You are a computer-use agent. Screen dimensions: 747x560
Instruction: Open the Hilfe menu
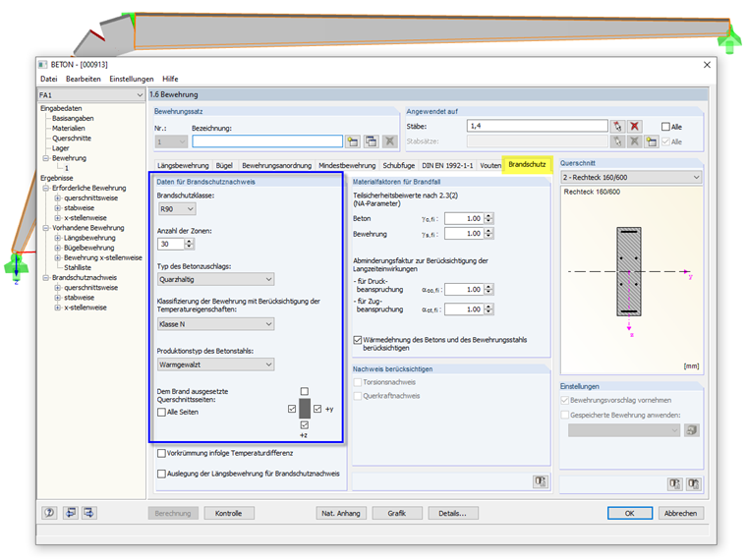tap(170, 79)
